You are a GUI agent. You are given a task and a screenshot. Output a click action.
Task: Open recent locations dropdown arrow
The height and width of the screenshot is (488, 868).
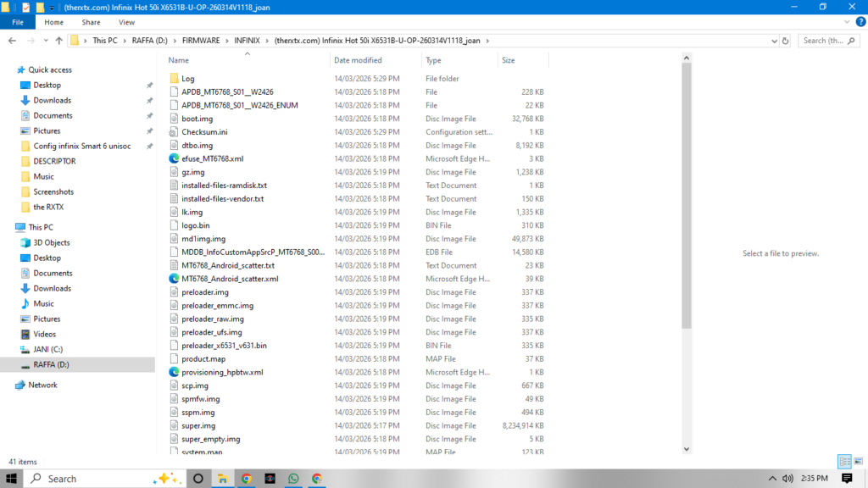click(45, 40)
